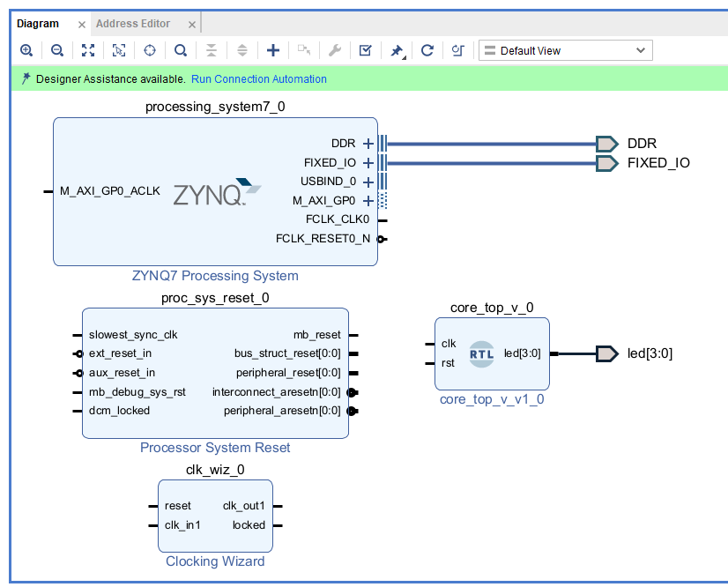The image size is (728, 587).
Task: Click the pin icon in the toolbar
Action: [x=397, y=50]
